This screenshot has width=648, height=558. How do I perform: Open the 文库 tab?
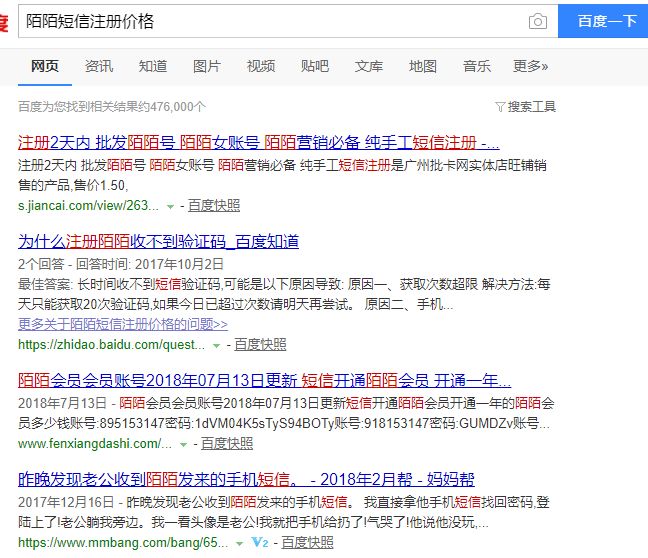(369, 66)
